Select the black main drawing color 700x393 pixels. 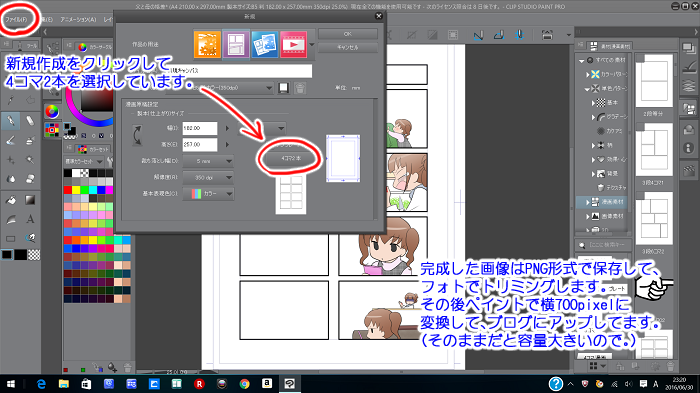tap(7, 255)
